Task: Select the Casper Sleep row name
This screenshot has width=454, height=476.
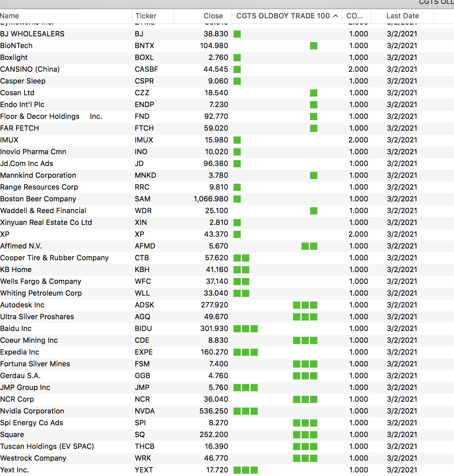Action: click(x=23, y=81)
